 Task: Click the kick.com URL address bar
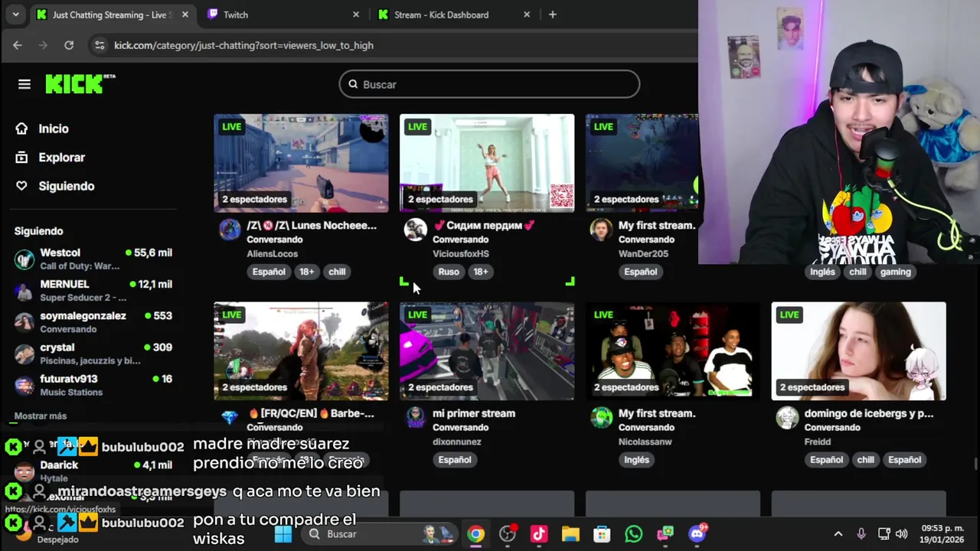tap(243, 45)
